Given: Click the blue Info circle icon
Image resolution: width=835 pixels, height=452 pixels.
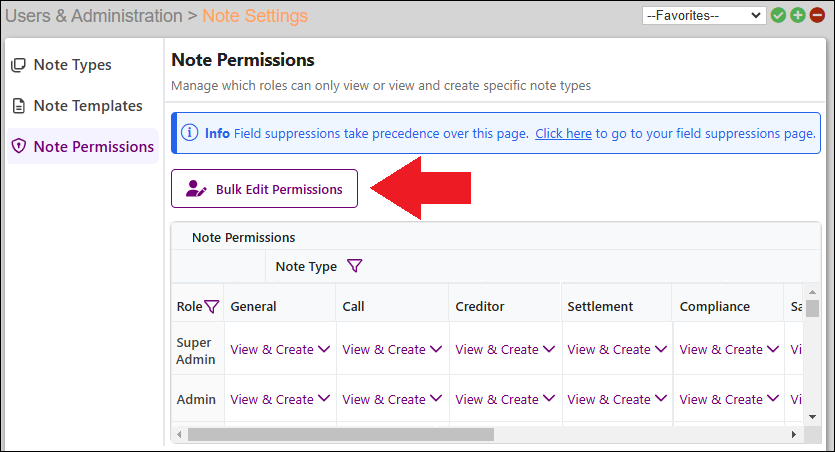Looking at the screenshot, I should pyautogui.click(x=189, y=133).
